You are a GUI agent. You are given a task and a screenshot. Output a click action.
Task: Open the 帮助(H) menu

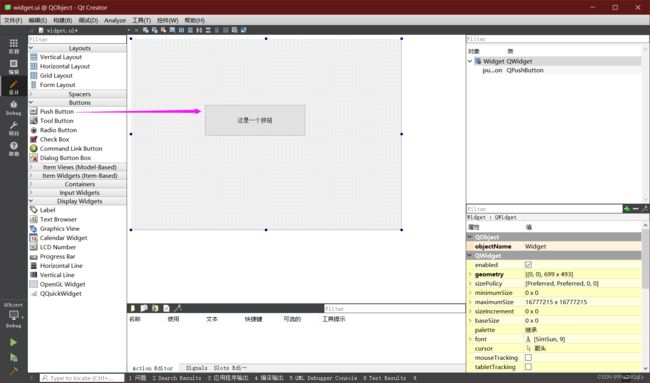tap(194, 20)
